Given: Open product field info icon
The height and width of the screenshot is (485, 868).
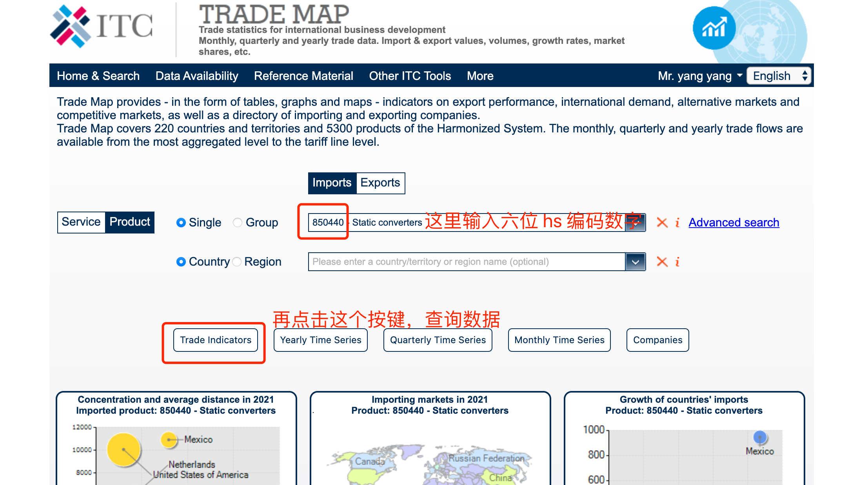Looking at the screenshot, I should tap(677, 223).
